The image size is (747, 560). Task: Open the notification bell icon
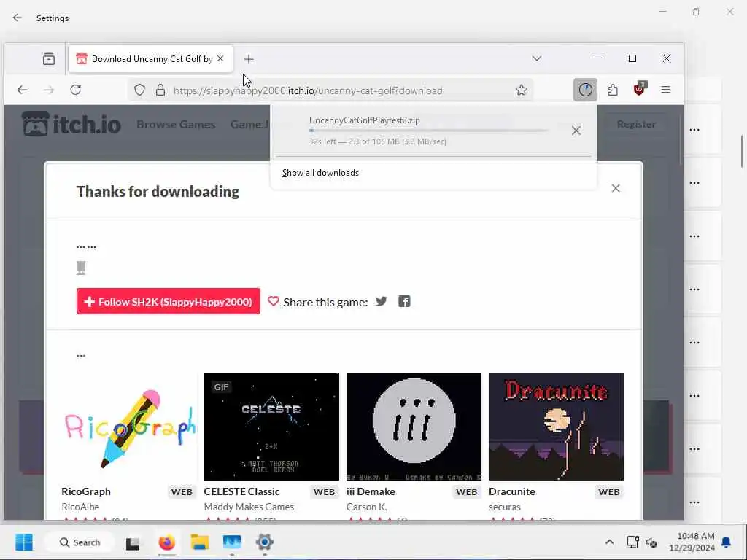click(x=727, y=542)
